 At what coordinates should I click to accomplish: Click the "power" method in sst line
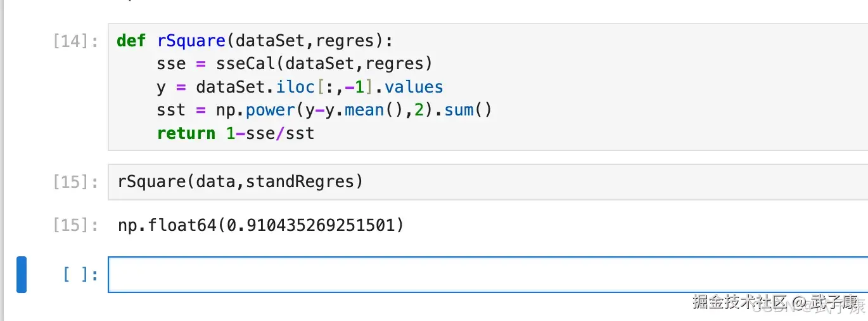point(271,110)
